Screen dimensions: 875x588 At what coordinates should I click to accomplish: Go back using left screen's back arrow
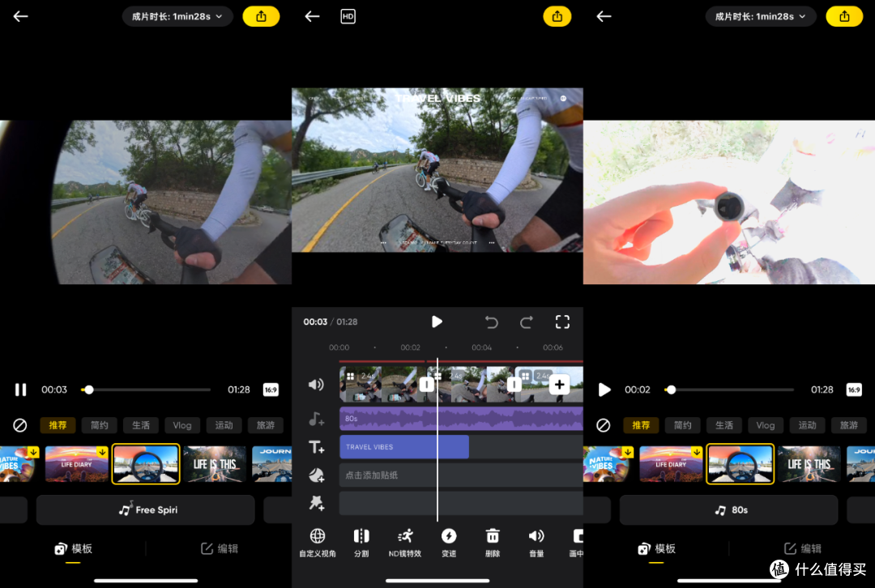(20, 17)
